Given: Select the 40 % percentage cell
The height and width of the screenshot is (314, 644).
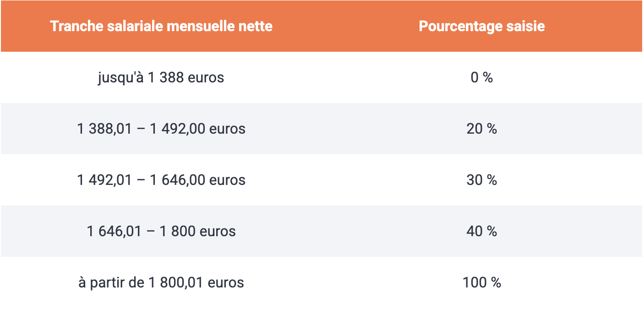Looking at the screenshot, I should point(482,231).
